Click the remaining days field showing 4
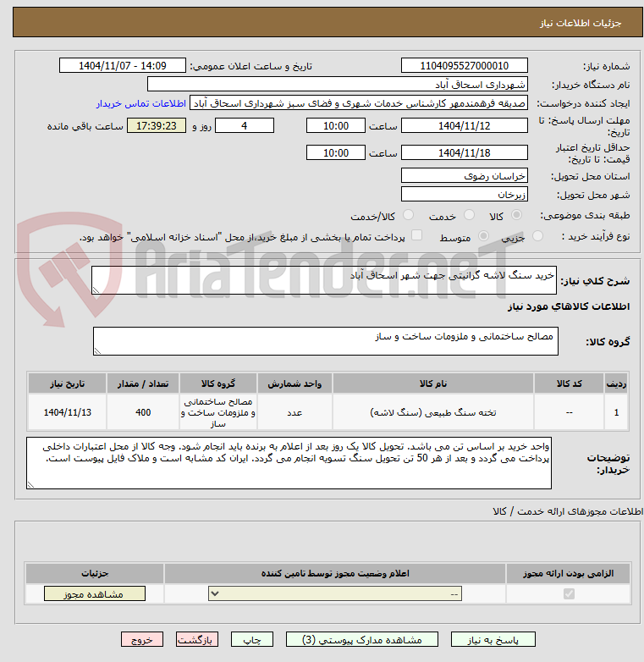Viewport: 644px width, 662px height. [x=245, y=126]
